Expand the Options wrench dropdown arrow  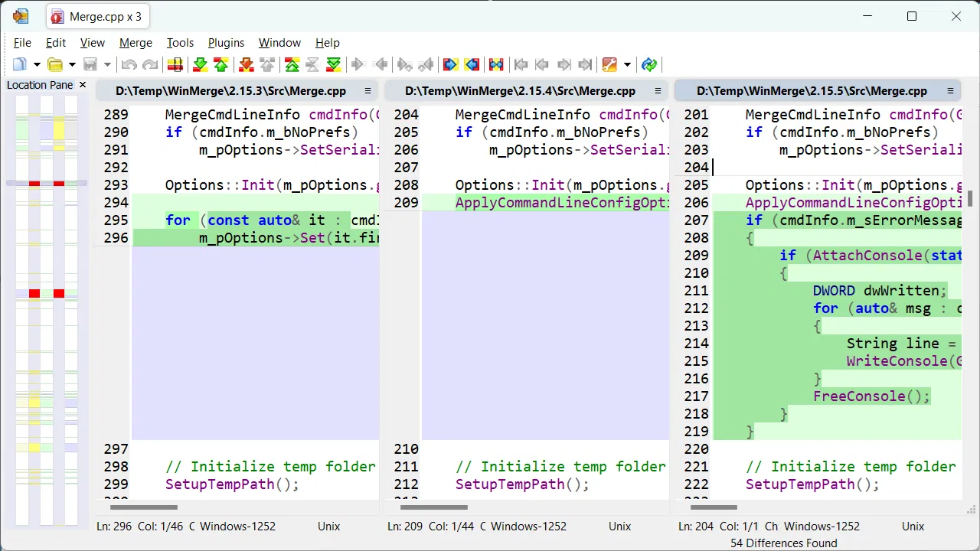tap(627, 65)
